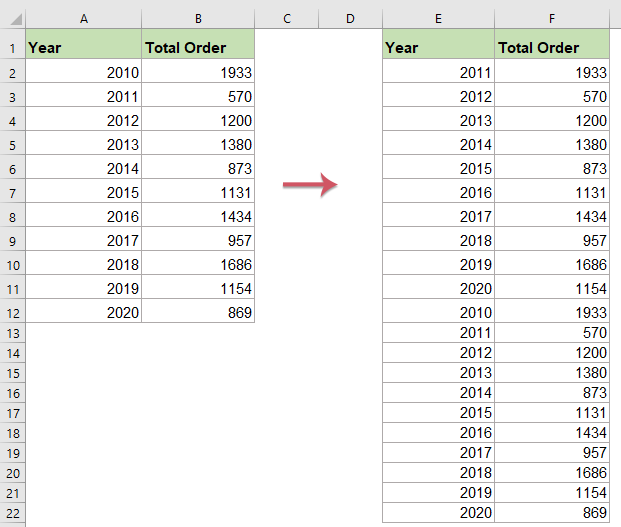Click cell F10 containing 1686
Screen dimensions: 621x527
coord(552,264)
